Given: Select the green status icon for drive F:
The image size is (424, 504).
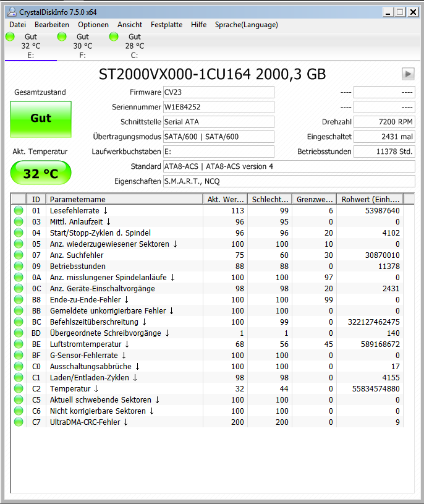Looking at the screenshot, I should point(62,36).
